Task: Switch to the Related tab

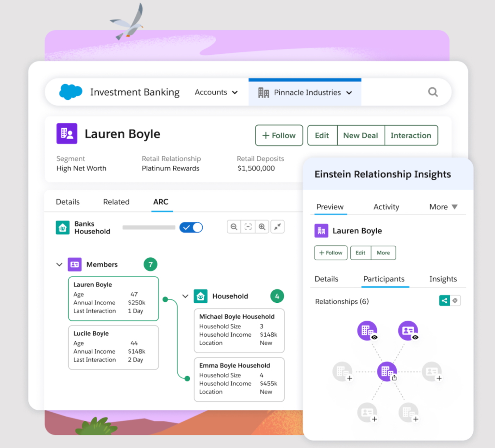Action: (116, 202)
